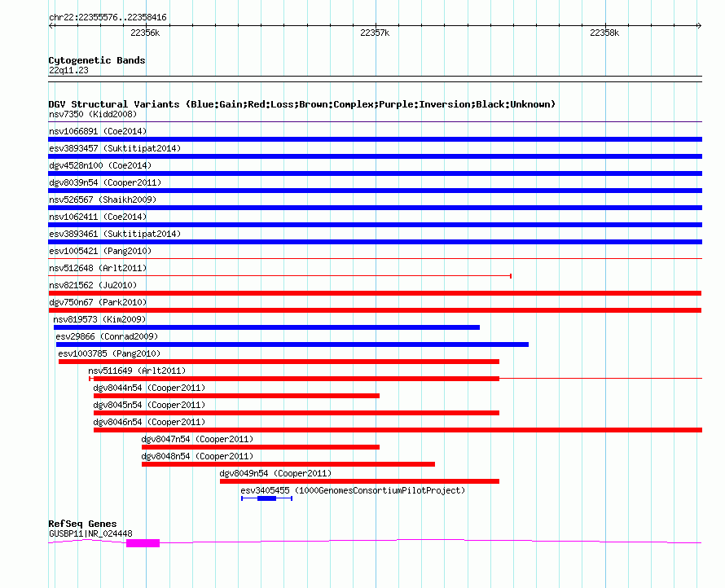
Task: Click the end tick of nsv512648 line
Action: pos(511,276)
